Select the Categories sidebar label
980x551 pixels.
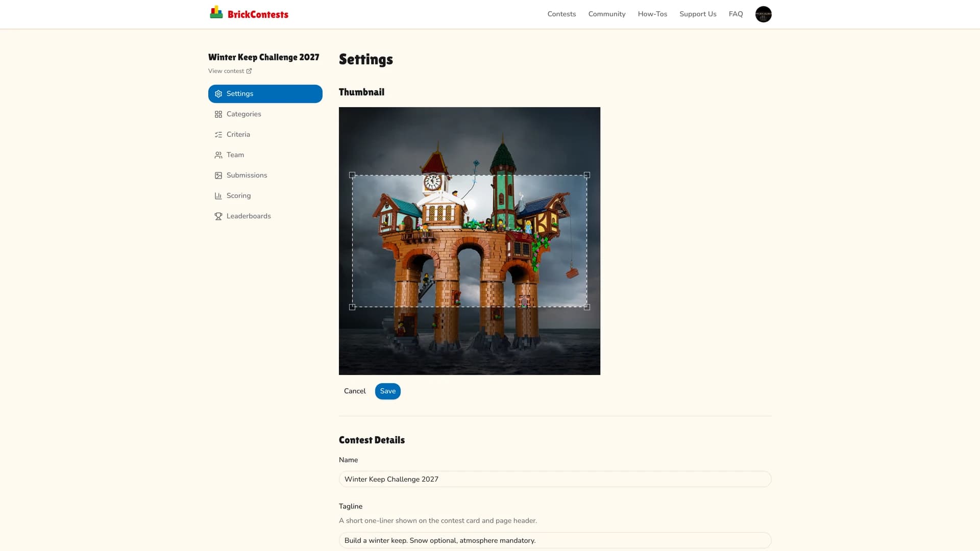(244, 114)
